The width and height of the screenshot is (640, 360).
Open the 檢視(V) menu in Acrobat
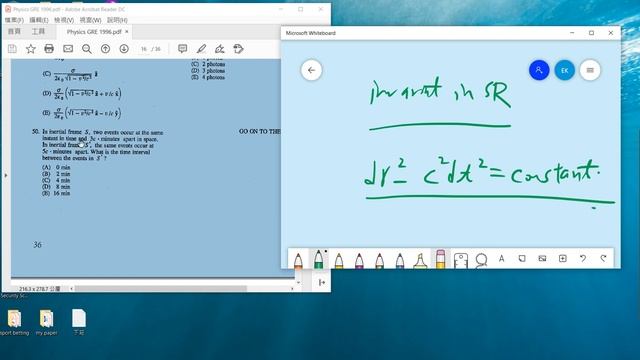pos(64,20)
